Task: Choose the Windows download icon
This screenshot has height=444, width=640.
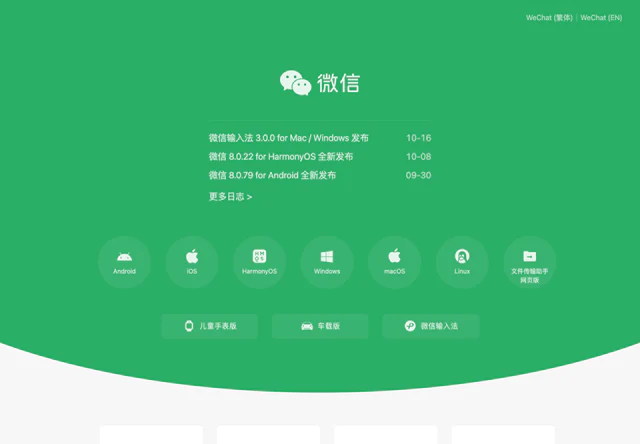Action: pos(327,262)
